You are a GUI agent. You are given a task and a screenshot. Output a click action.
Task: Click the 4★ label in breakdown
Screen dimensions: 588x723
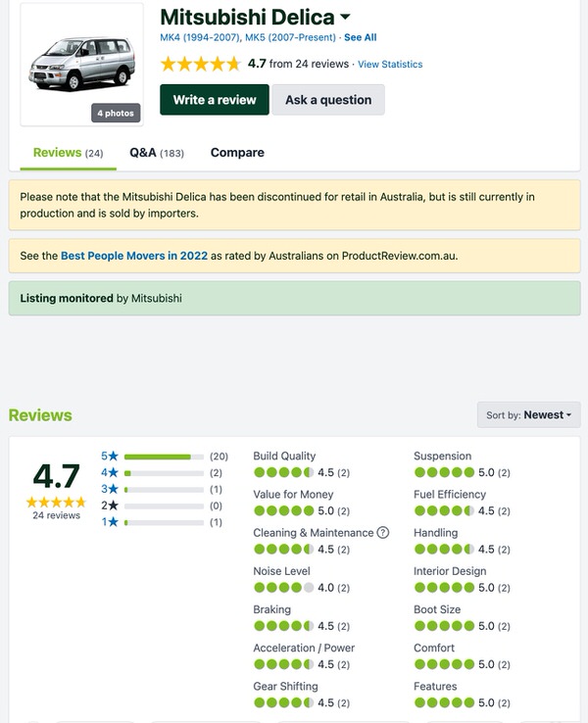pos(110,472)
